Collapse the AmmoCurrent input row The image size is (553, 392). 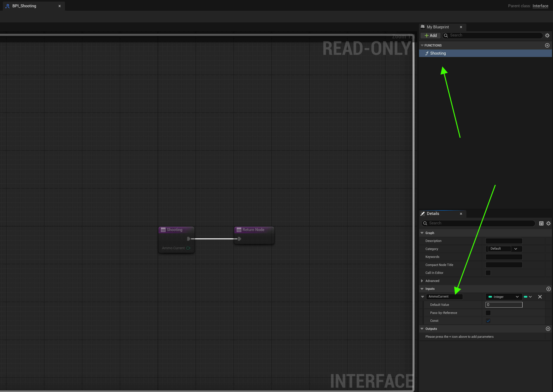pos(423,297)
